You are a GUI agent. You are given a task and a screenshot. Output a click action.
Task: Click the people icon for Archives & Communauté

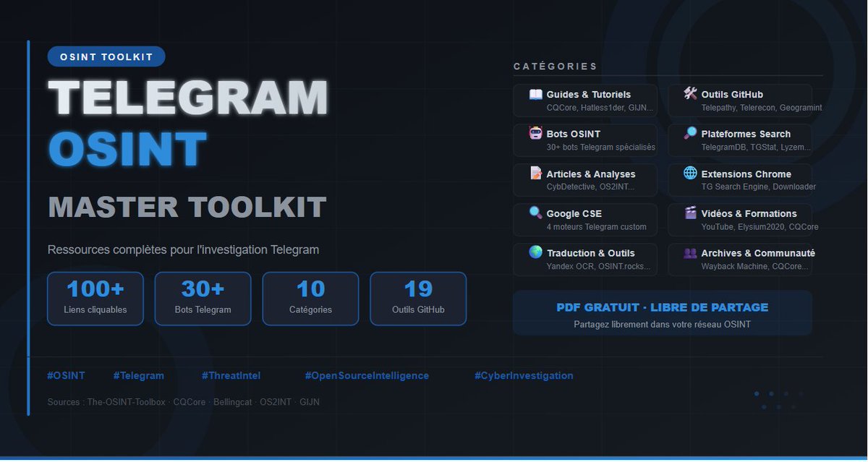click(689, 252)
